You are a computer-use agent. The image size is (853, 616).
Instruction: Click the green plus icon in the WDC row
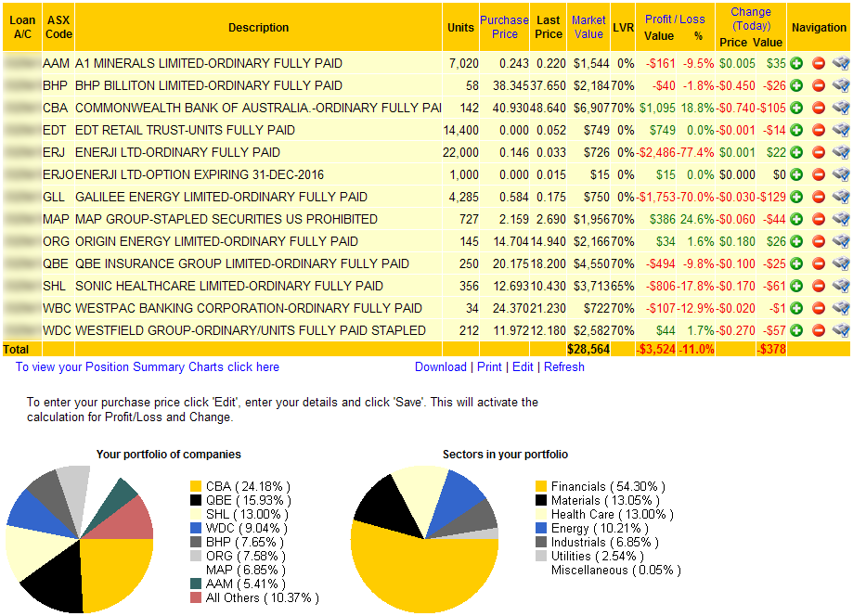(x=796, y=330)
